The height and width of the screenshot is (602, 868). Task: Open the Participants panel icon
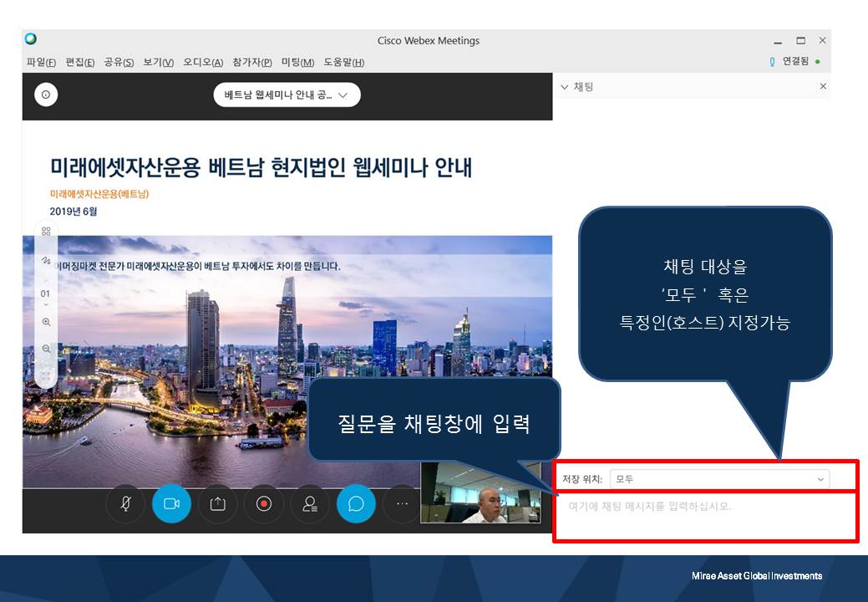309,503
